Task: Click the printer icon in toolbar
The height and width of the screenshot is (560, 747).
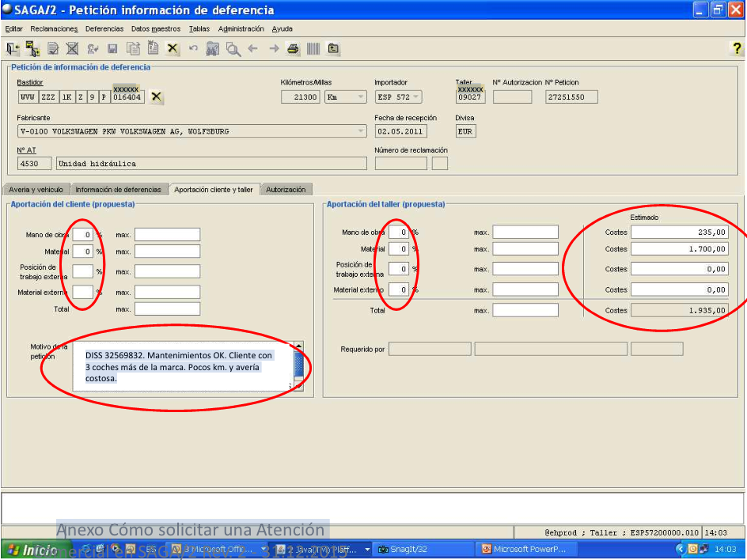Action: point(293,48)
